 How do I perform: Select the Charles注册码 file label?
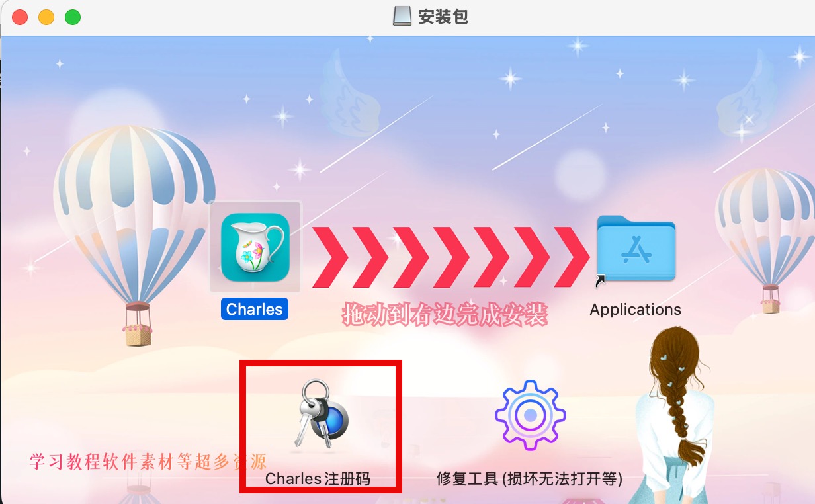pos(318,478)
